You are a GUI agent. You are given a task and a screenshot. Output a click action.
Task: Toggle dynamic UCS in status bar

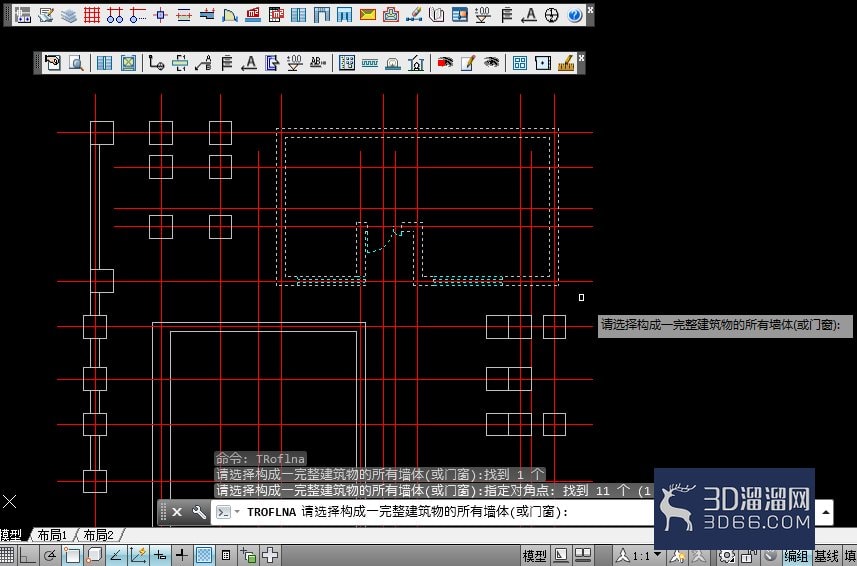(x=138, y=556)
